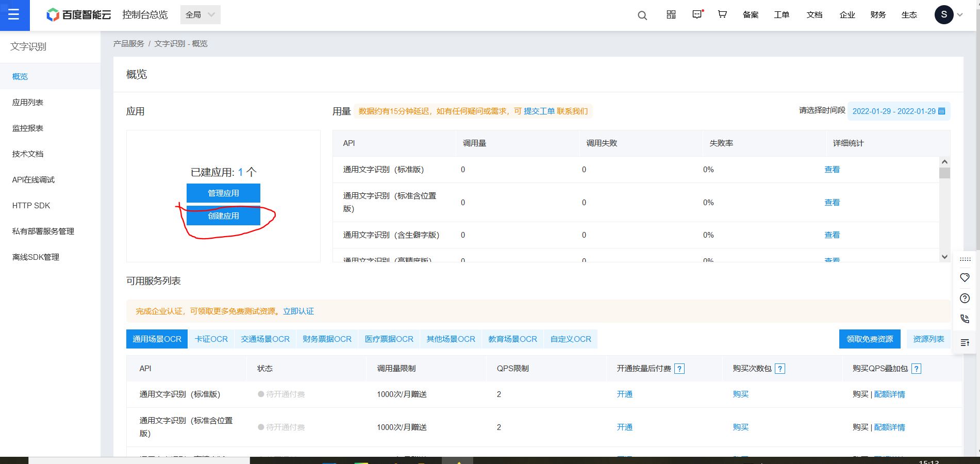This screenshot has height=464, width=980.
Task: Click 购买 count pack for 标准版 row
Action: point(740,394)
